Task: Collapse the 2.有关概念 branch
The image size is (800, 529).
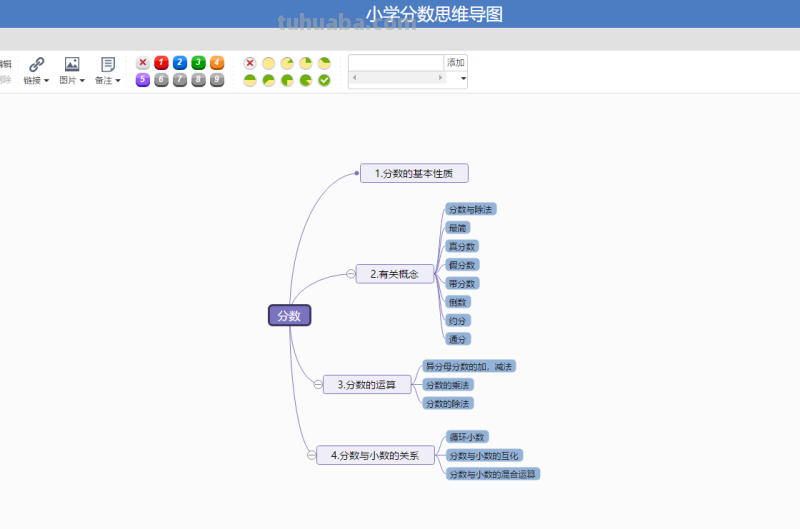Action: point(351,274)
